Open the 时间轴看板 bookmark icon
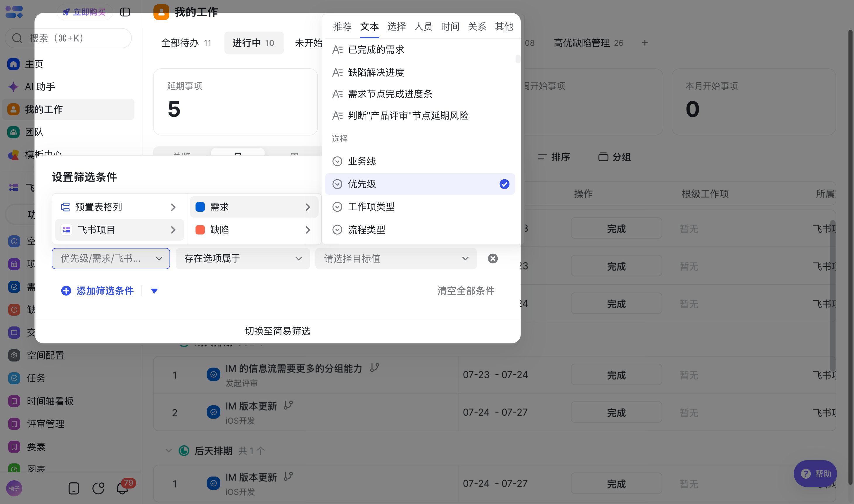 tap(14, 401)
